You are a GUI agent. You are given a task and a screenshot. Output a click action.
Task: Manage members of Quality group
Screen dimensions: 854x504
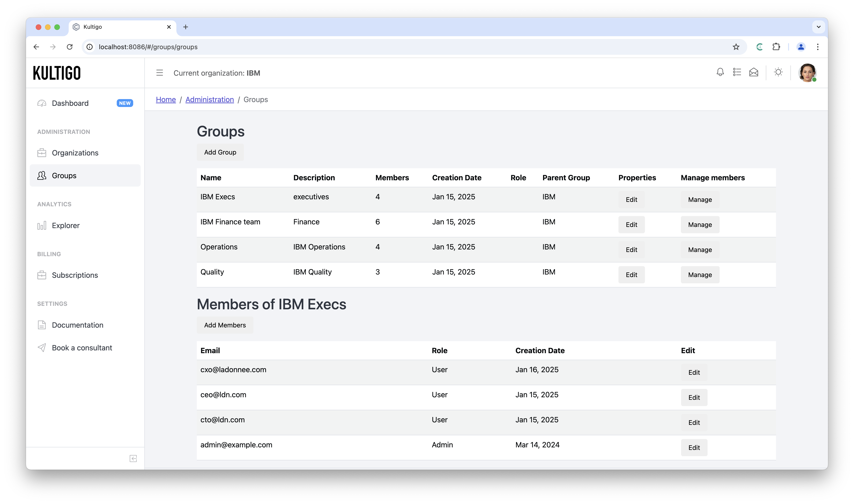click(700, 275)
